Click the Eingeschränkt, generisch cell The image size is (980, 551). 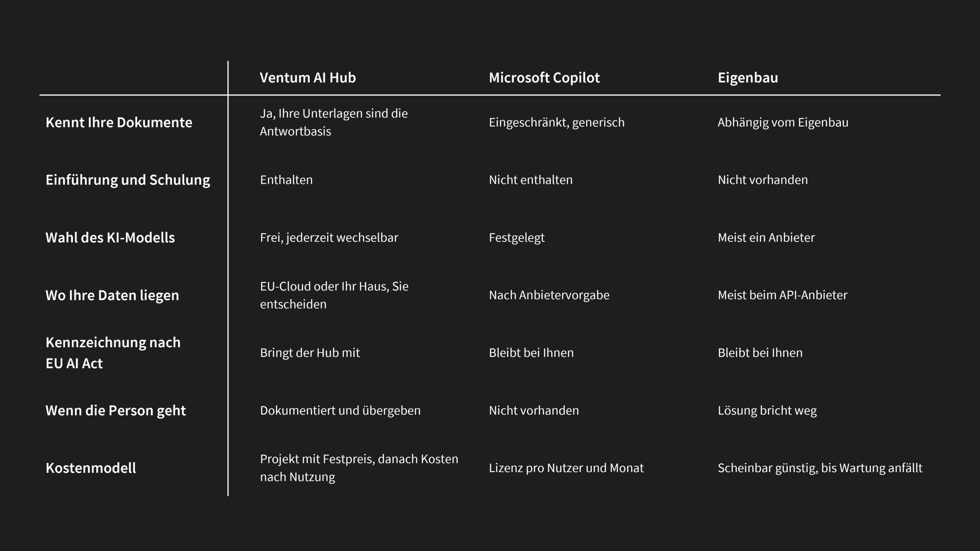click(557, 122)
